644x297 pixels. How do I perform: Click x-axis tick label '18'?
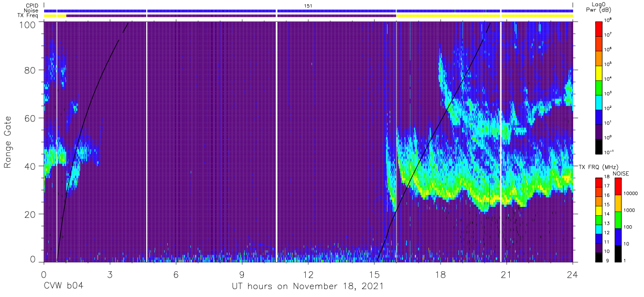tap(441, 274)
